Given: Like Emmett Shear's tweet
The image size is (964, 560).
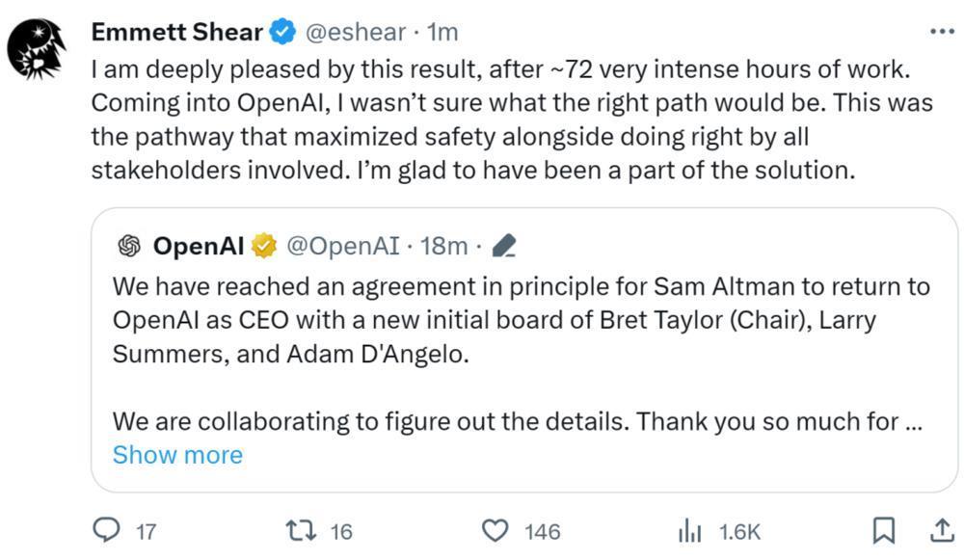Looking at the screenshot, I should pyautogui.click(x=495, y=530).
